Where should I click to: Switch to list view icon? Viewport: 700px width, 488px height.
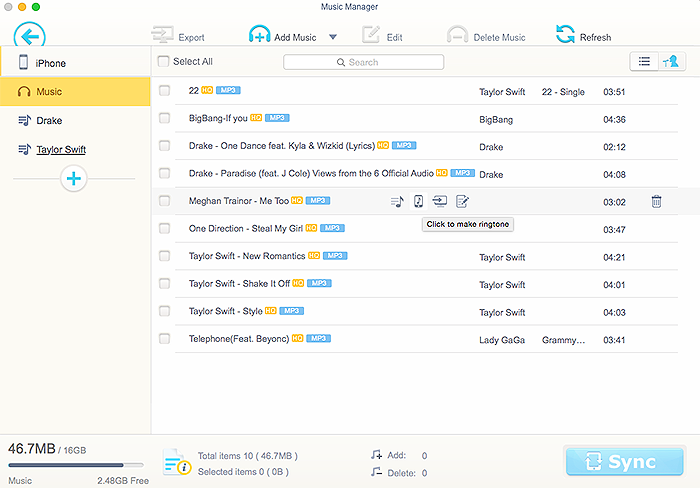point(644,61)
